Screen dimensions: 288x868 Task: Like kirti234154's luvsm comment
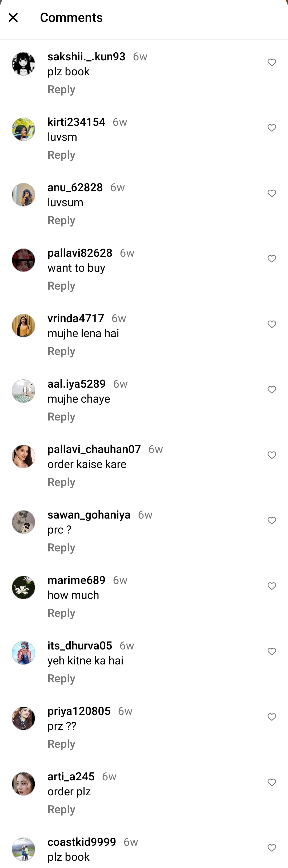tap(271, 128)
